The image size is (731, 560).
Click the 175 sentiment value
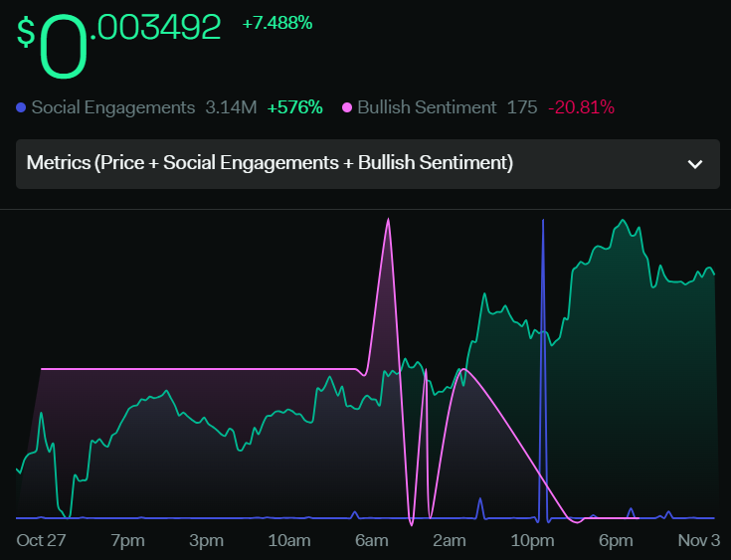click(x=522, y=107)
